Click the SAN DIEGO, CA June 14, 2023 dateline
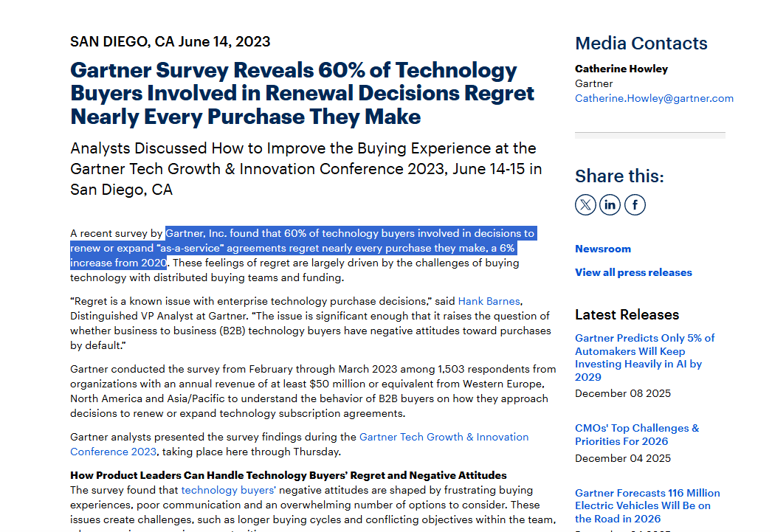Image resolution: width=772 pixels, height=532 pixels. coord(170,42)
